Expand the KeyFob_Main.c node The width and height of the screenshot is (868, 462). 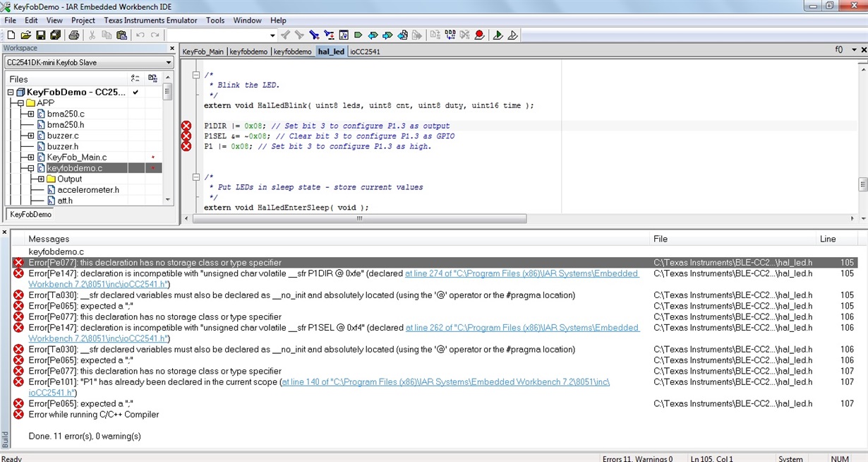pyautogui.click(x=31, y=158)
